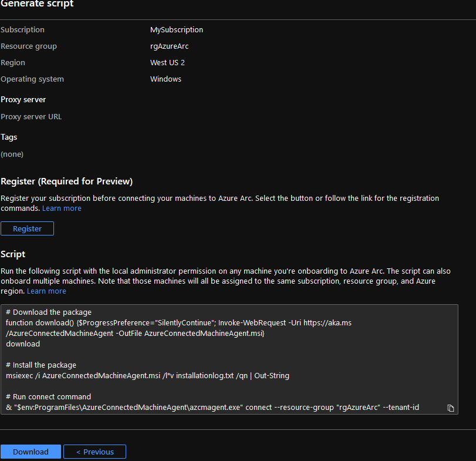The width and height of the screenshot is (476, 461).
Task: Click the Proxy server URL label
Action: pyautogui.click(x=31, y=117)
